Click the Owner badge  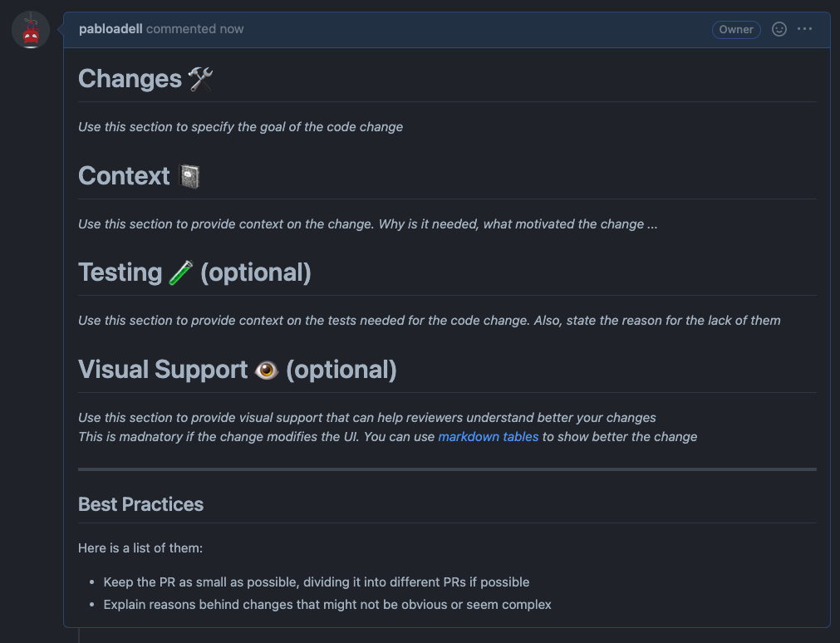pos(735,29)
